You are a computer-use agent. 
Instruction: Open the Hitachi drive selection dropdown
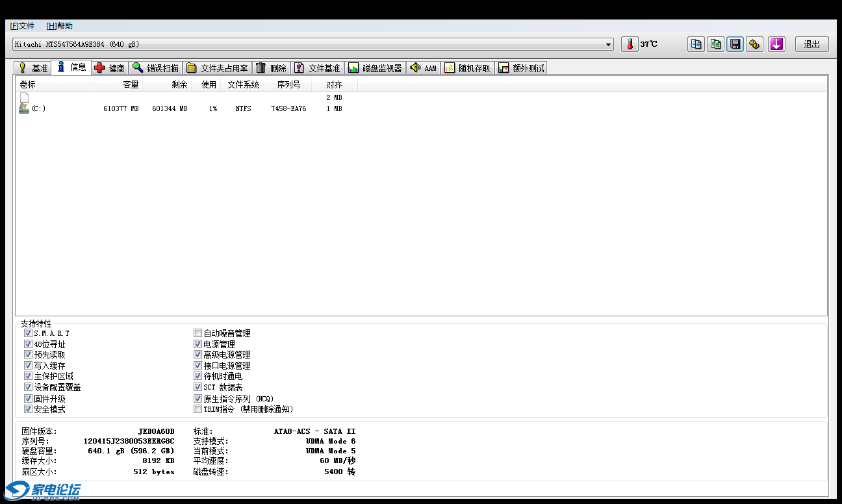click(x=609, y=44)
